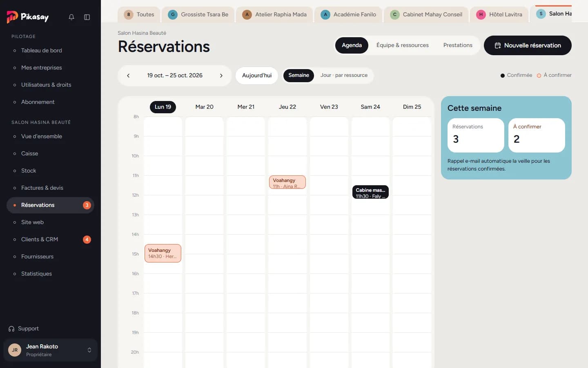Click the À confirmer count card showing 2
Image resolution: width=588 pixels, height=368 pixels.
tap(537, 135)
